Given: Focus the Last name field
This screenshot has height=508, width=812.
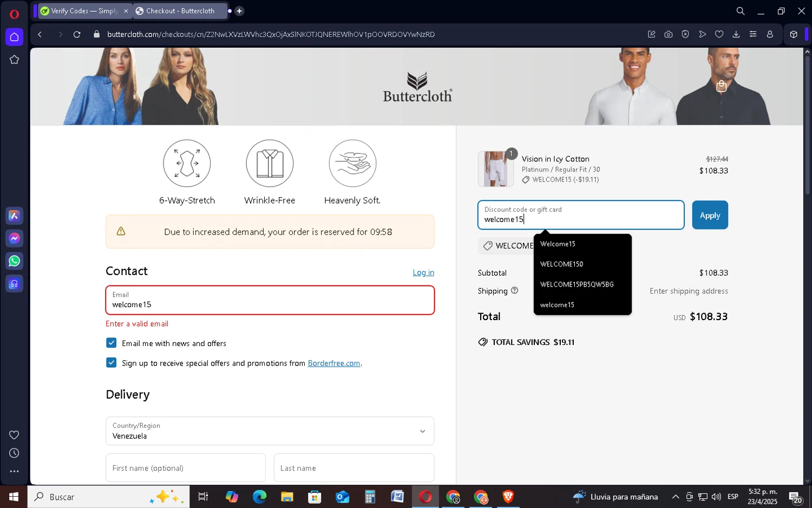Looking at the screenshot, I should (354, 468).
